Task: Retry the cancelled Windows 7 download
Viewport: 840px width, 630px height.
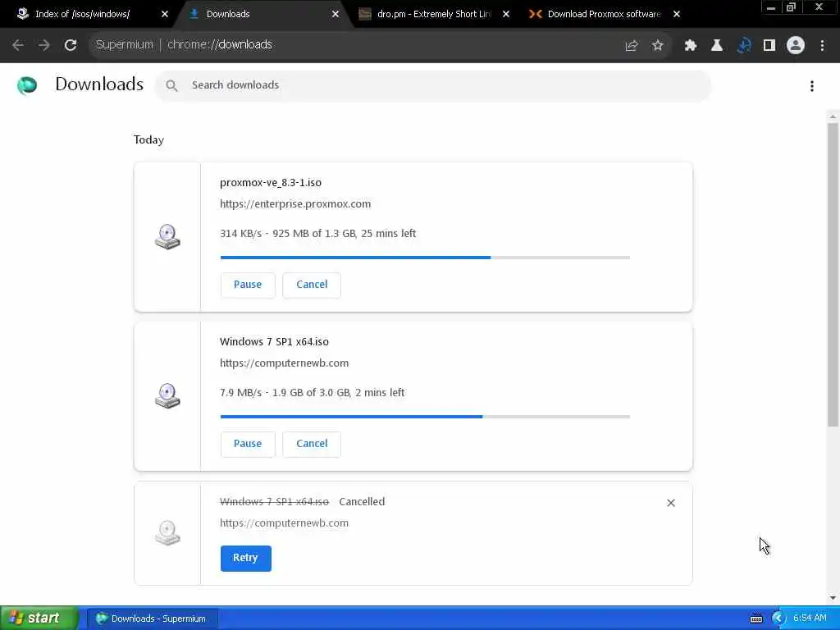Action: point(245,558)
